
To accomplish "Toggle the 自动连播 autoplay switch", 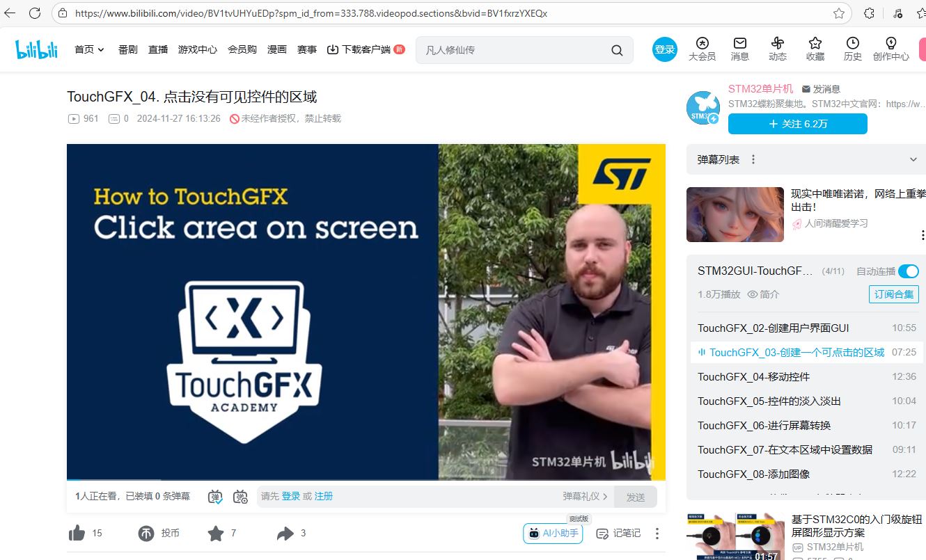I will coord(909,271).
